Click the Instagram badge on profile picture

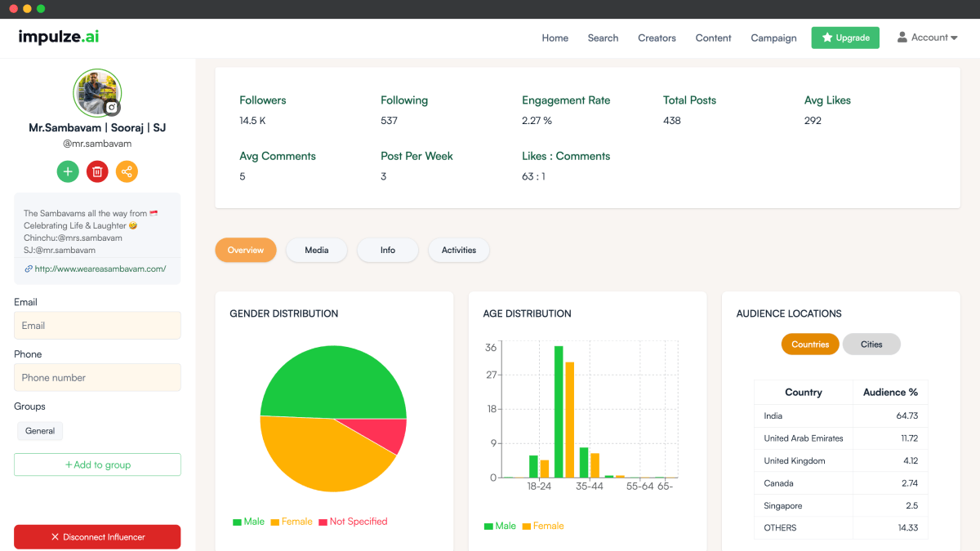[112, 107]
